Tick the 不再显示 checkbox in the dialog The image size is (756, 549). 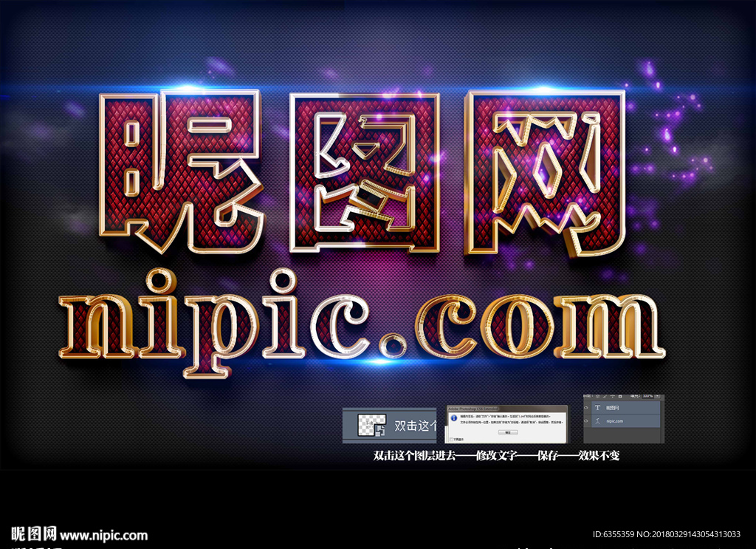451,440
